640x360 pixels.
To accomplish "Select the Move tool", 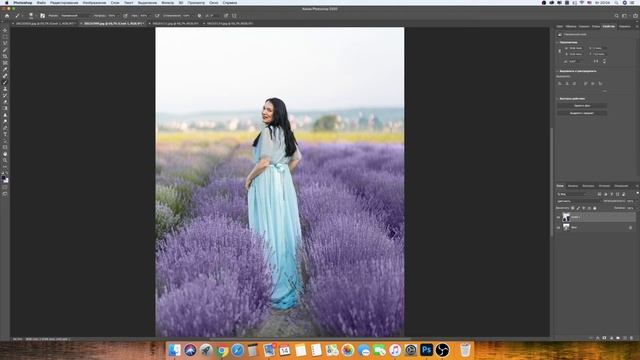I will 5,30.
